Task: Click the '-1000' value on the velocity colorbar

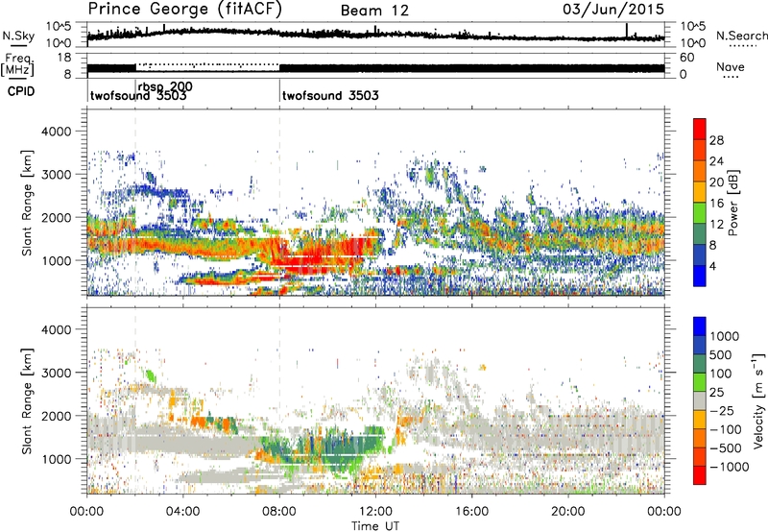Action: (729, 467)
